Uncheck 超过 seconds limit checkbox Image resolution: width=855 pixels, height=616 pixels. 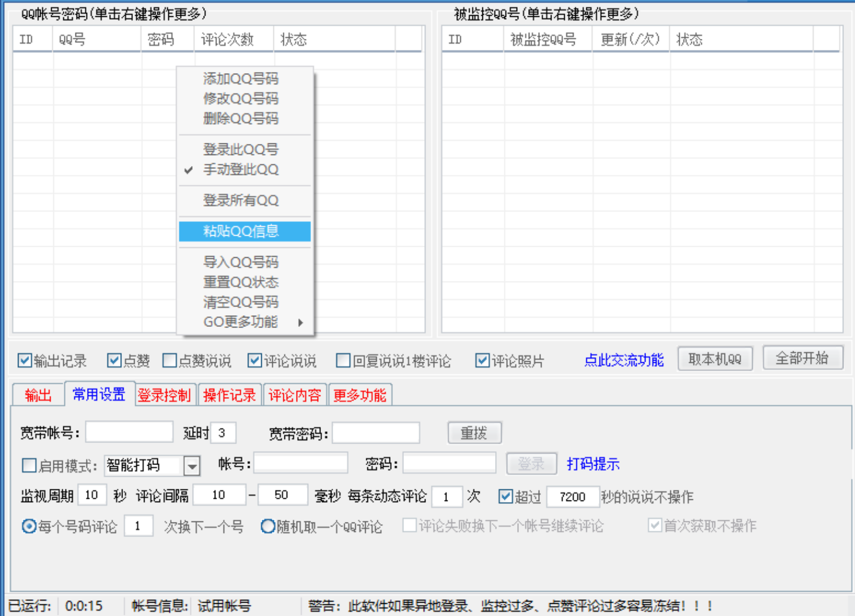coord(505,496)
